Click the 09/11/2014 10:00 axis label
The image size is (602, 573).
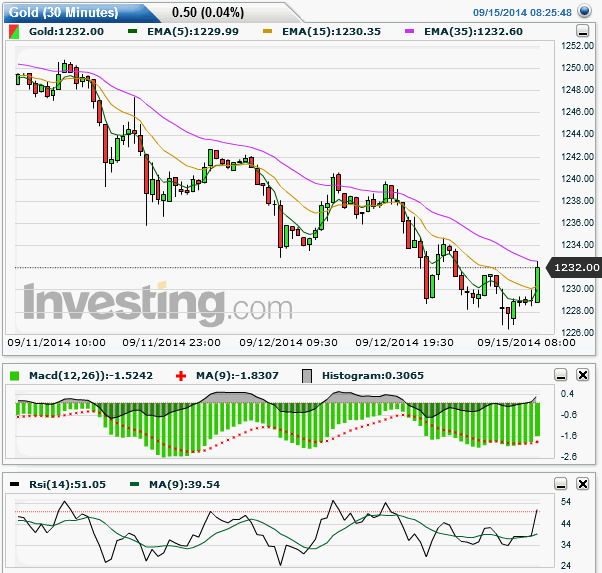(56, 343)
